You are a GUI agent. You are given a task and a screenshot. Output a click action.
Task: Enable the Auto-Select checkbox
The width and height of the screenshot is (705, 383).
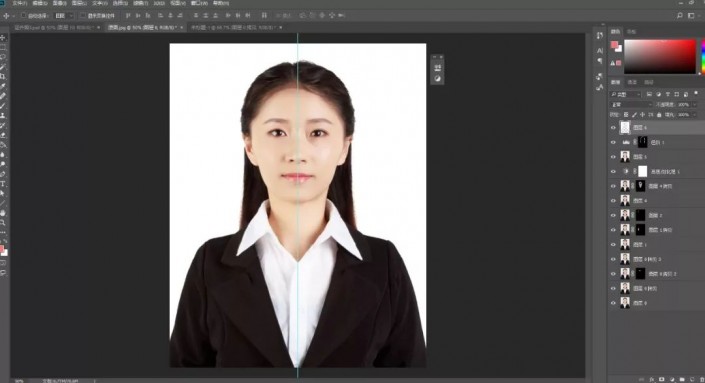point(24,15)
